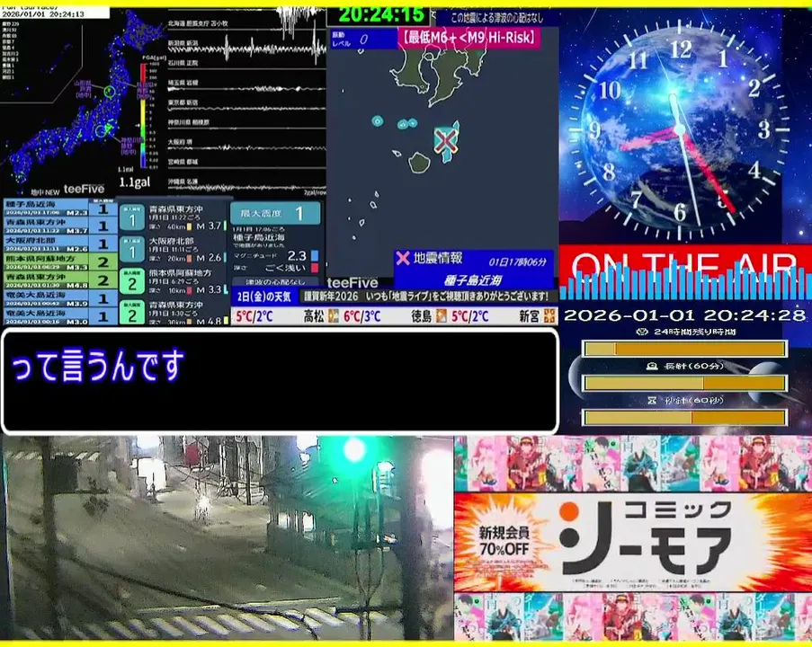Click the 2日(金)の天気 label

263,297
